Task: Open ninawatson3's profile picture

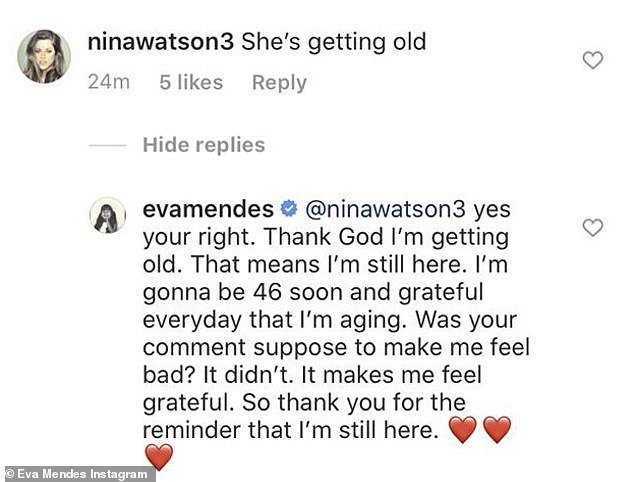Action: pyautogui.click(x=44, y=56)
